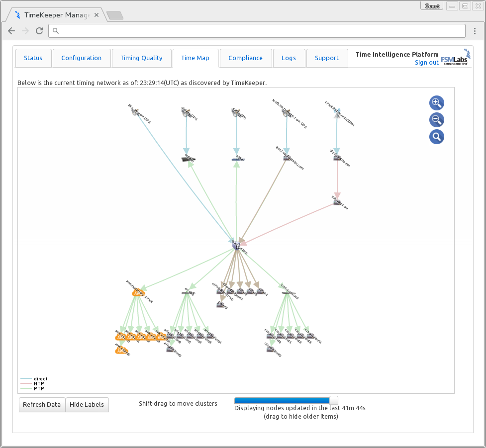The width and height of the screenshot is (486, 448).
Task: Open the Status tab
Action: (x=33, y=58)
